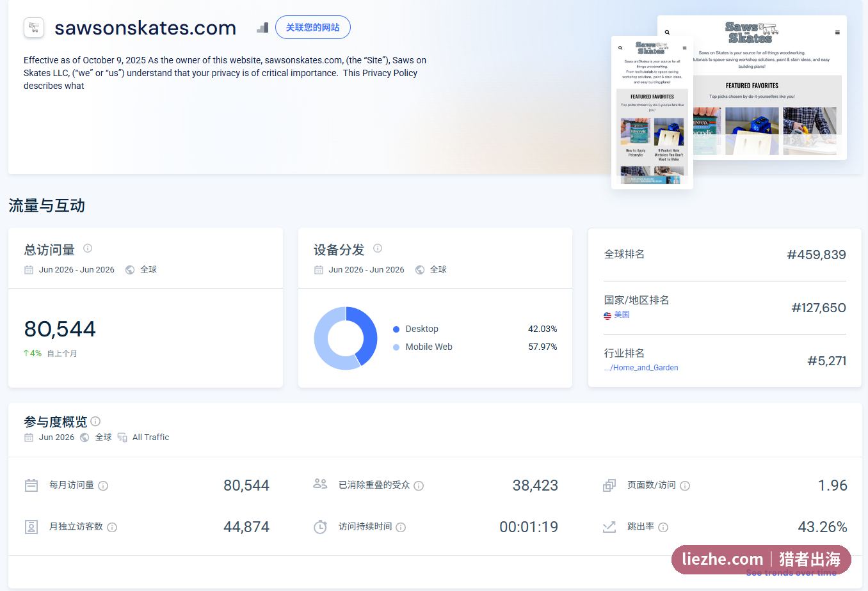
Task: Click the 已消除重叠的受众 people icon
Action: coord(320,484)
